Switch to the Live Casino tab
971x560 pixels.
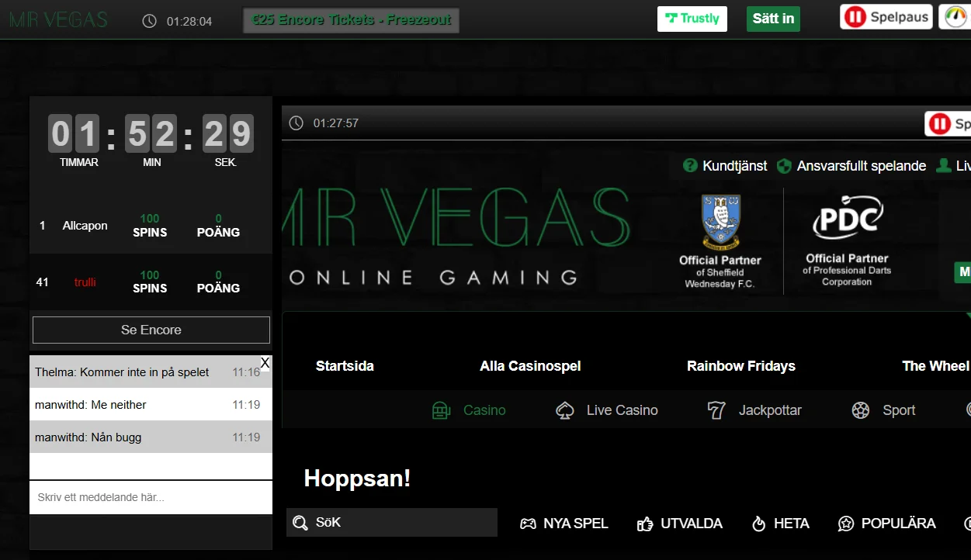(607, 410)
